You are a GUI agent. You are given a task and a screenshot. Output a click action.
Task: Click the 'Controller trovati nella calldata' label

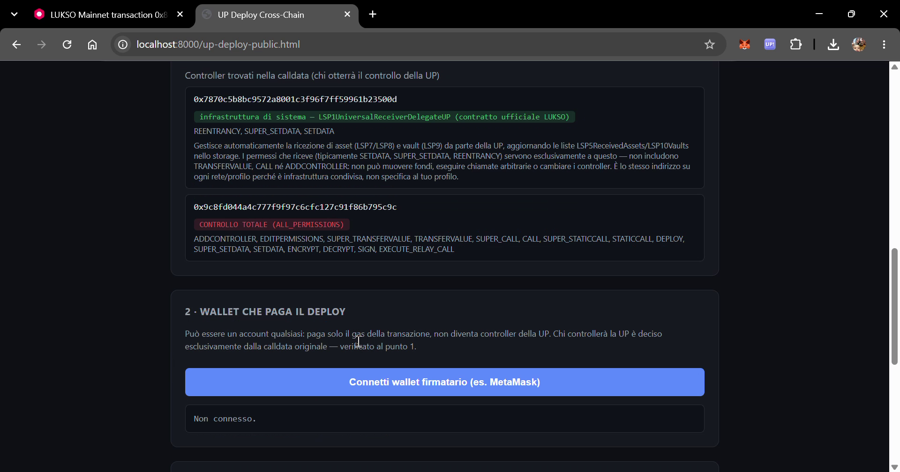click(312, 76)
